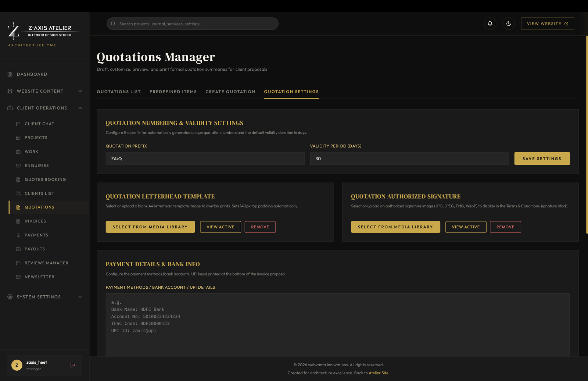Click the Reviews Manager icon
588x381 pixels.
click(18, 263)
